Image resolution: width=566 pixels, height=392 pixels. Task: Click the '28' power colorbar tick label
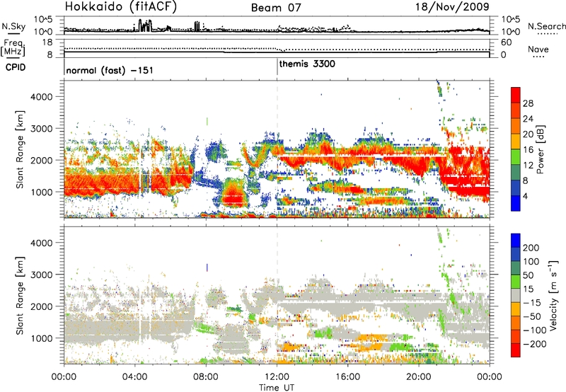coord(528,103)
